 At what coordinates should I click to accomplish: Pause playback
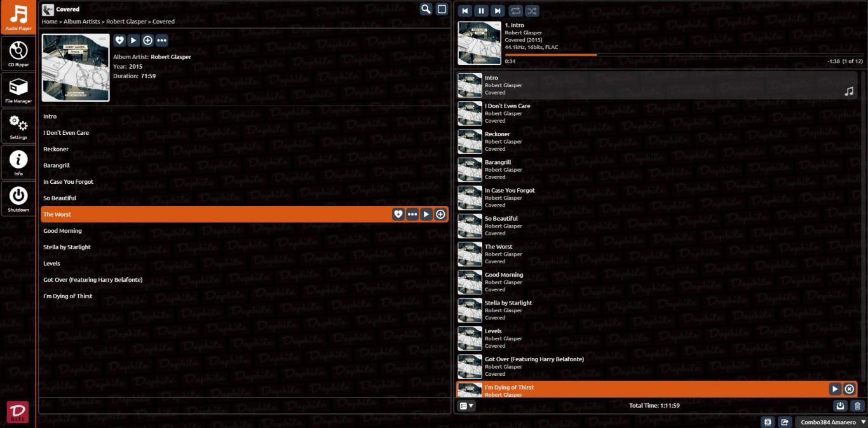pyautogui.click(x=482, y=11)
